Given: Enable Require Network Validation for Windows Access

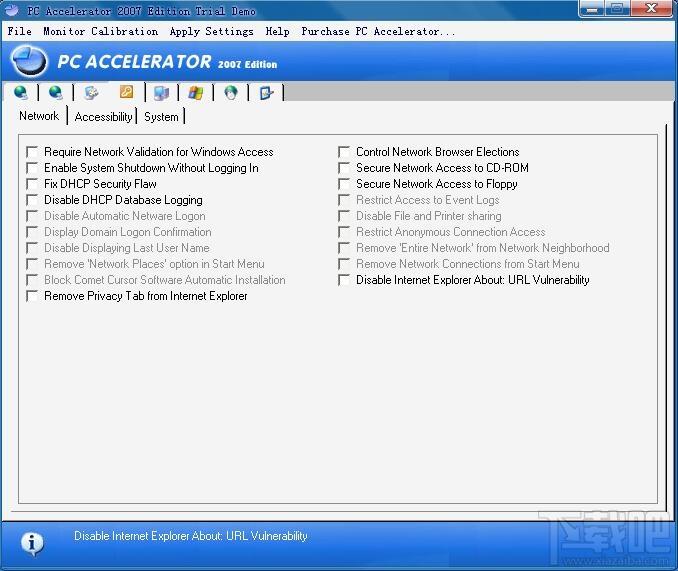Looking at the screenshot, I should tap(32, 152).
